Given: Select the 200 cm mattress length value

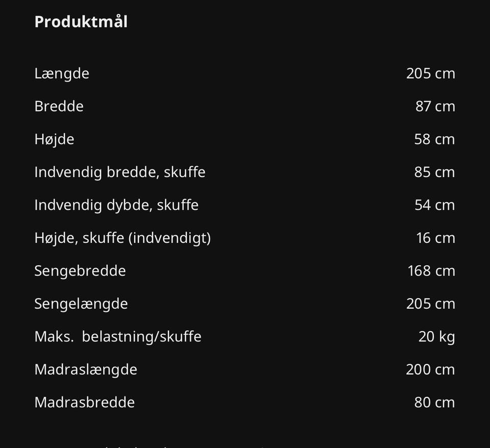Looking at the screenshot, I should [430, 369].
